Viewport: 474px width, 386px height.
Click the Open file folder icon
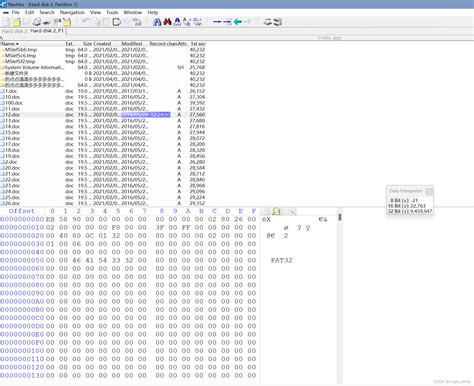(17, 22)
